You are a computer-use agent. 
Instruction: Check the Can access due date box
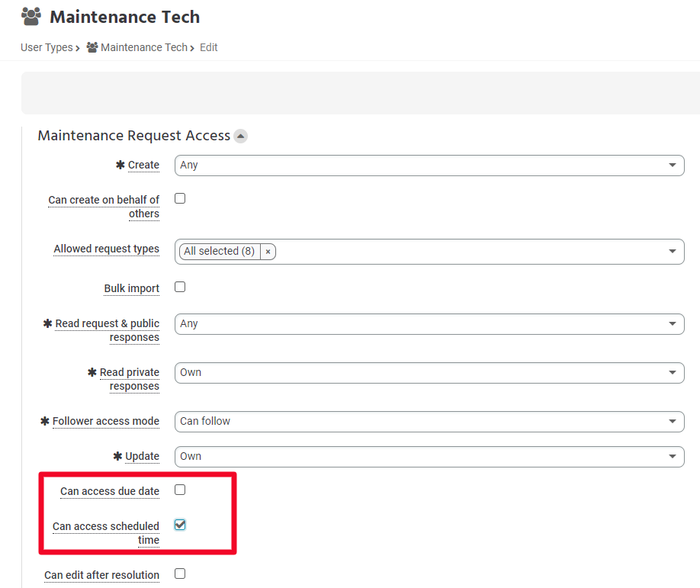(x=180, y=490)
